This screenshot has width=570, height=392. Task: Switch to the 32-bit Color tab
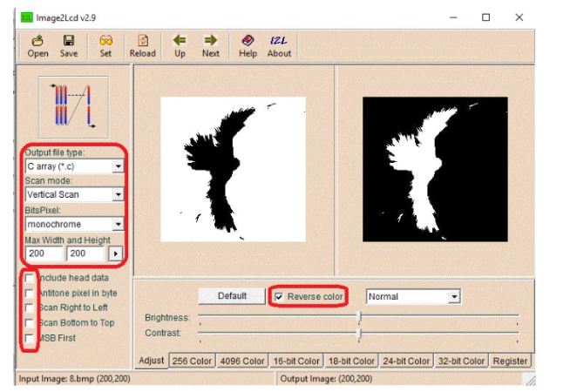point(461,362)
